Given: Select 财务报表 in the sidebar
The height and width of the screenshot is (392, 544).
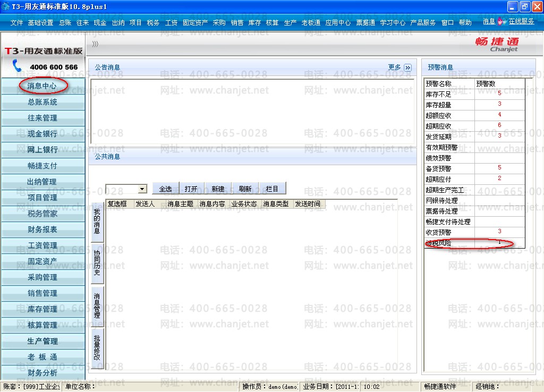Looking at the screenshot, I should click(43, 229).
